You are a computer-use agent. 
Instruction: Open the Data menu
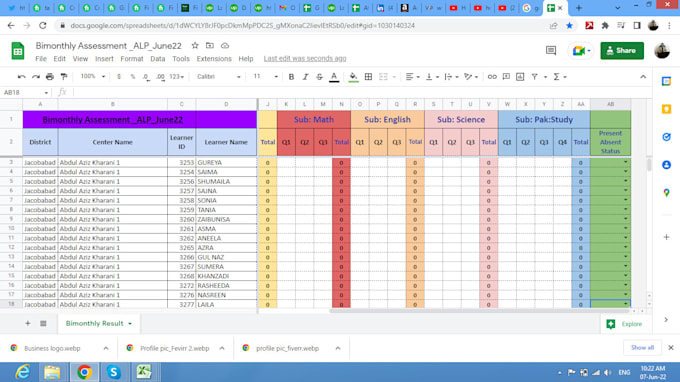coord(157,59)
